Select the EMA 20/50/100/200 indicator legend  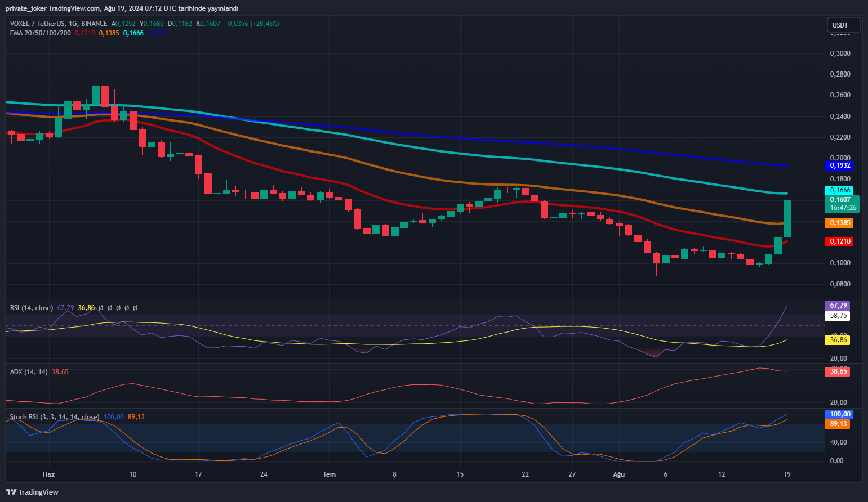(41, 33)
